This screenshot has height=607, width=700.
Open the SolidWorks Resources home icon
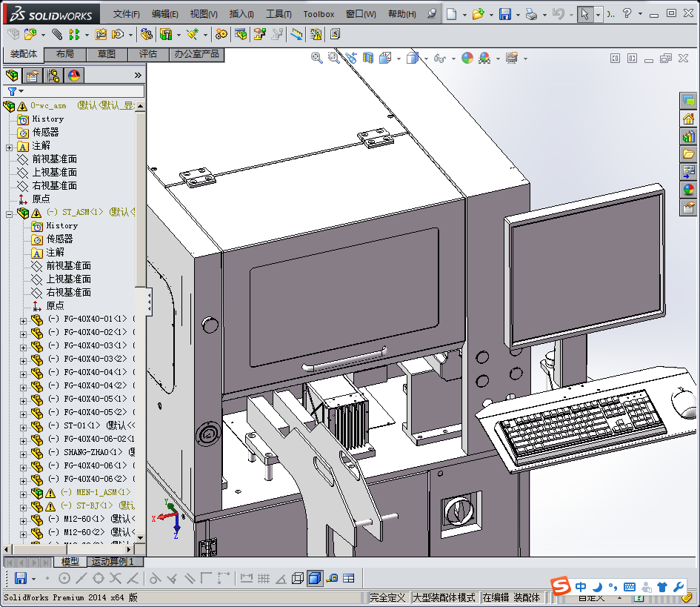(x=688, y=119)
